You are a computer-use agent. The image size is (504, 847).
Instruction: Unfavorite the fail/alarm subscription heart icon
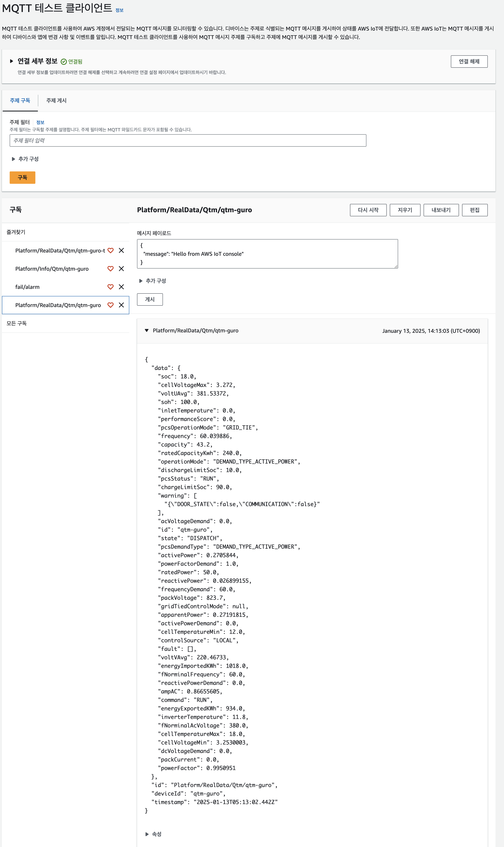[110, 287]
